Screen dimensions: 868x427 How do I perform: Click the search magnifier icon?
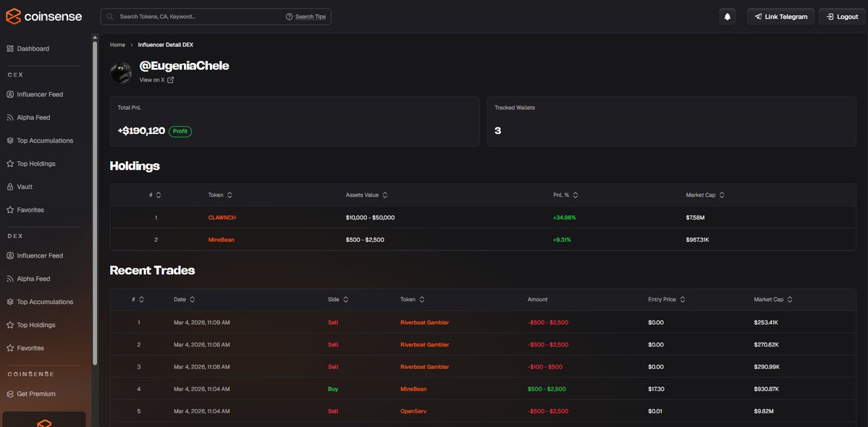(x=109, y=17)
